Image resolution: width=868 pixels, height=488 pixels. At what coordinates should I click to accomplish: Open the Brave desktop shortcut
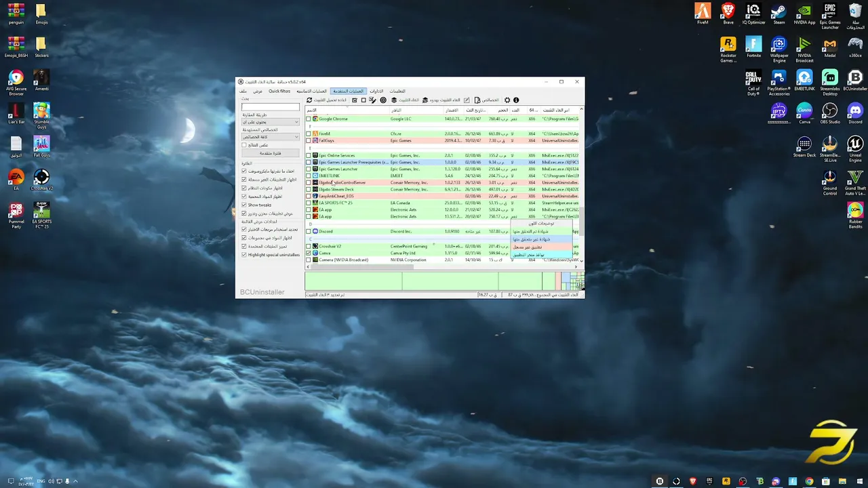pyautogui.click(x=728, y=14)
